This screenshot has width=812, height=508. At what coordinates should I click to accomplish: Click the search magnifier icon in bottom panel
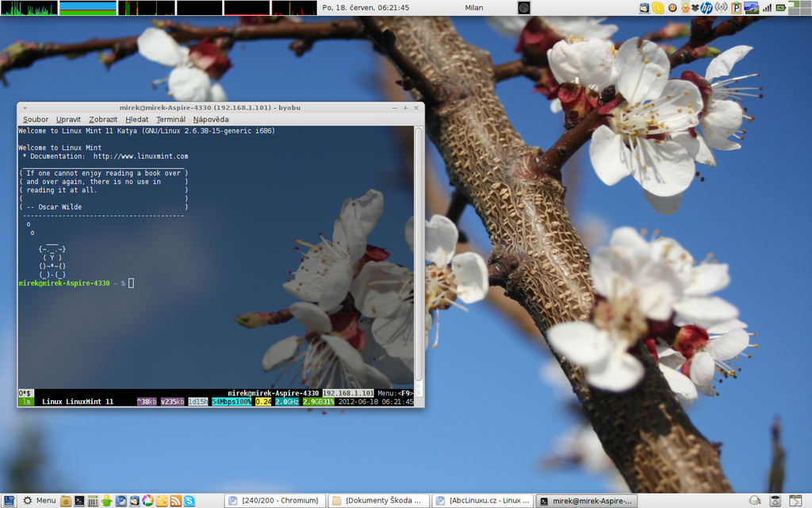(x=755, y=501)
